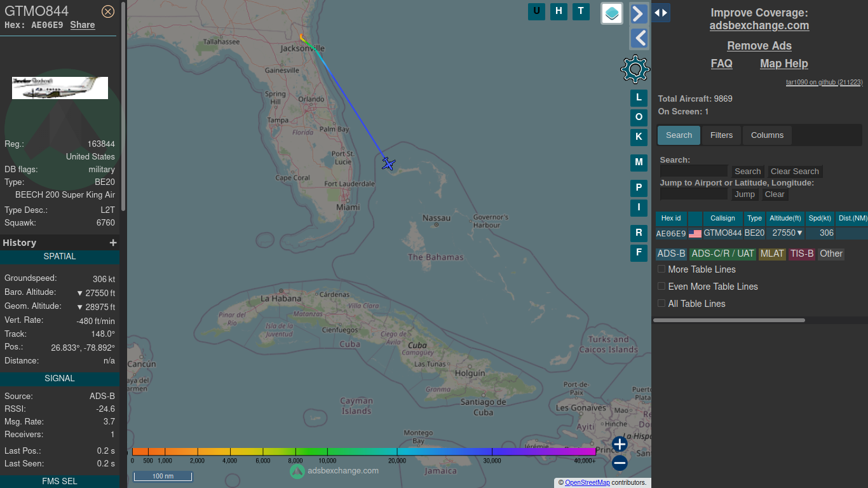Toggle the O map button
The width and height of the screenshot is (868, 488).
tap(639, 117)
